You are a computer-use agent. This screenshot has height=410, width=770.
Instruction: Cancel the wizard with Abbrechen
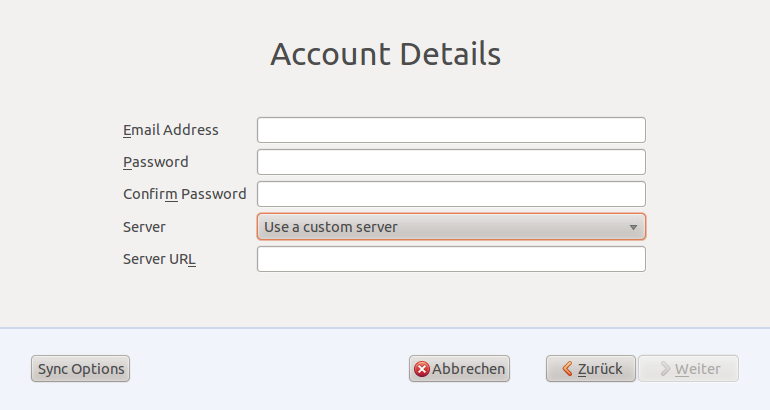459,369
